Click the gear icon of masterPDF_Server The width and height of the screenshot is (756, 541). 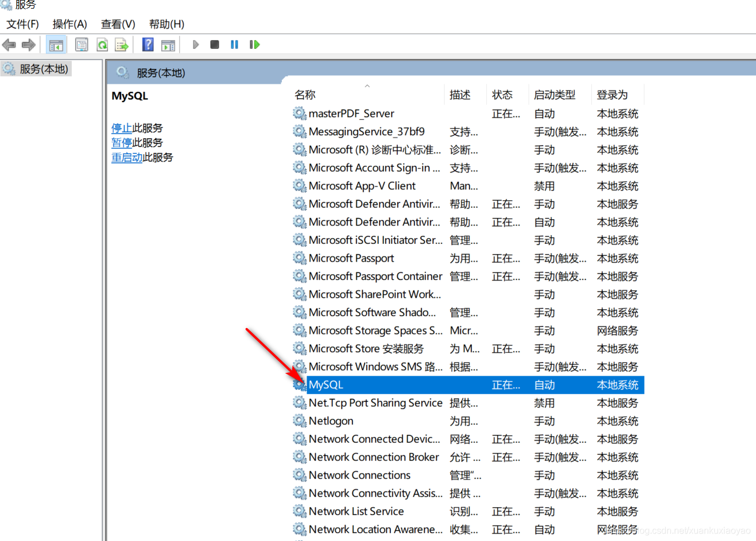300,113
